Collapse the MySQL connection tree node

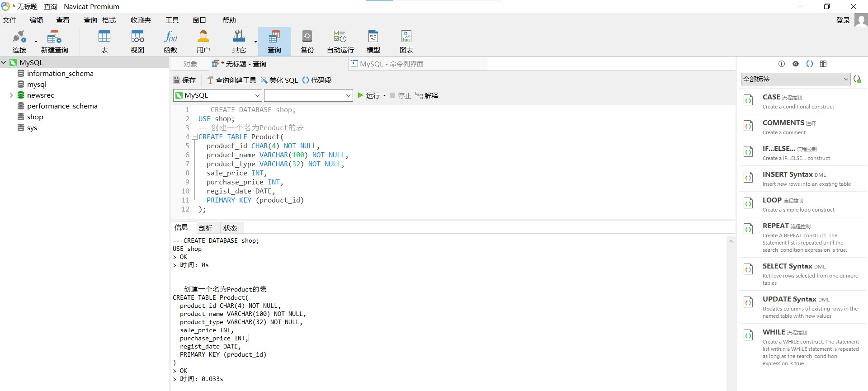coord(4,62)
